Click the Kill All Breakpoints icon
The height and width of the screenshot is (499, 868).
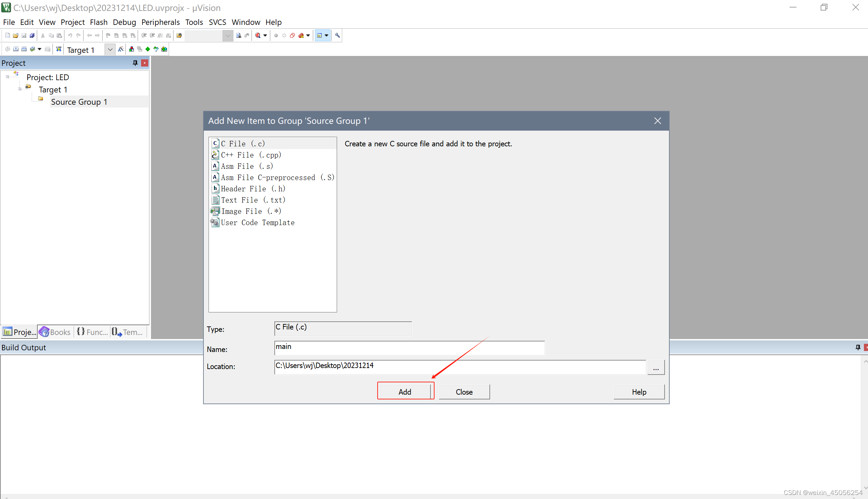tap(301, 35)
